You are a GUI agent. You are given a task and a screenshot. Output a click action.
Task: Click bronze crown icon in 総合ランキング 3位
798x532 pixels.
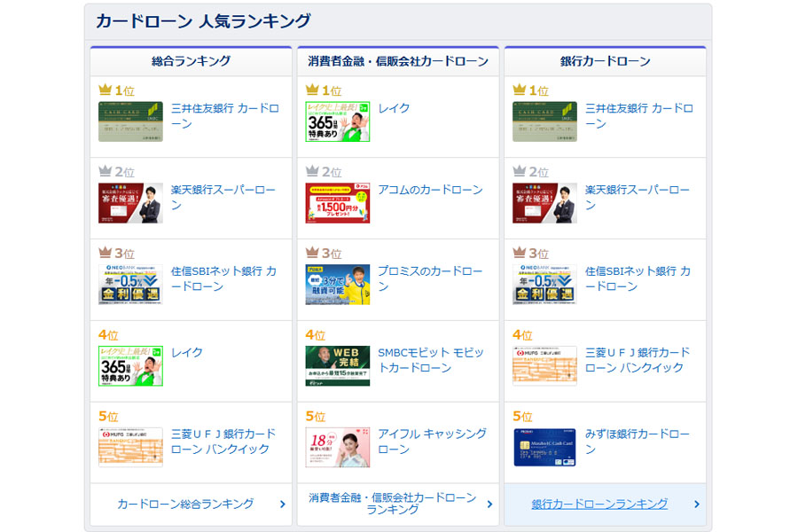point(106,253)
